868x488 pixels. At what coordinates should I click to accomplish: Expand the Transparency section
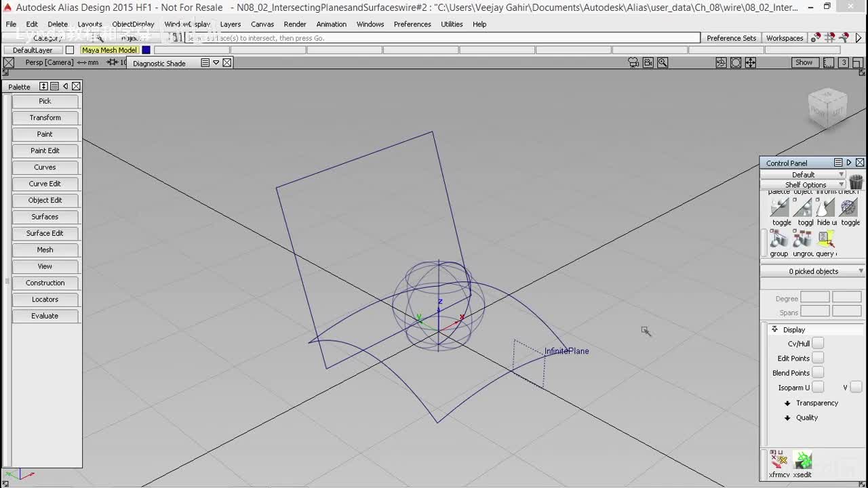787,403
